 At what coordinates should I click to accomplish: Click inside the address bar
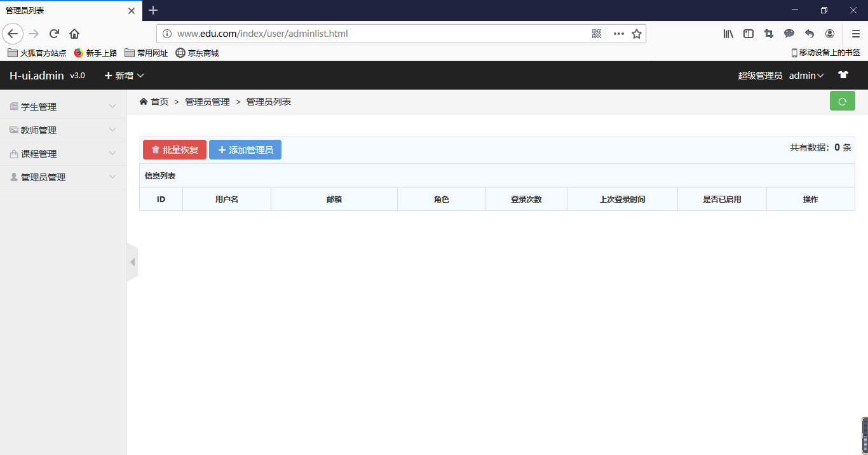point(381,34)
